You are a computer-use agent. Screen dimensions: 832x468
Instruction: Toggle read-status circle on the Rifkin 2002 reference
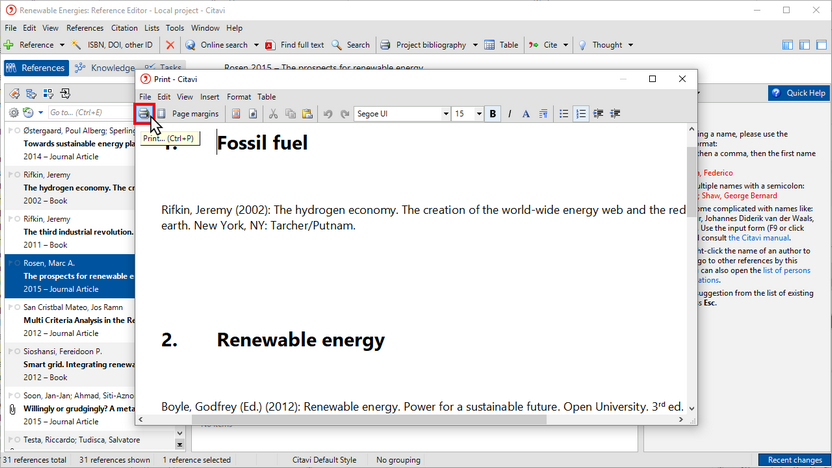pos(17,175)
